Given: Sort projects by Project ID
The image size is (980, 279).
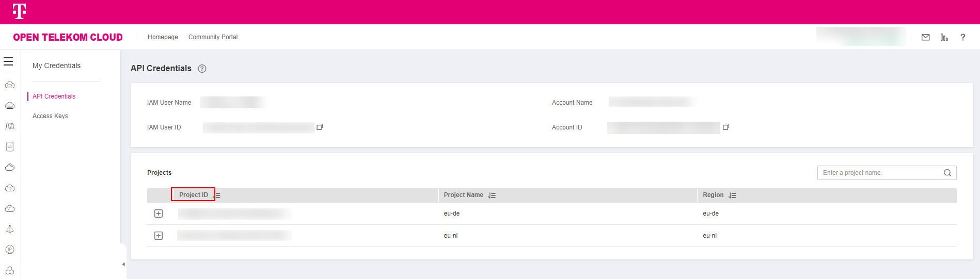Looking at the screenshot, I should [217, 195].
